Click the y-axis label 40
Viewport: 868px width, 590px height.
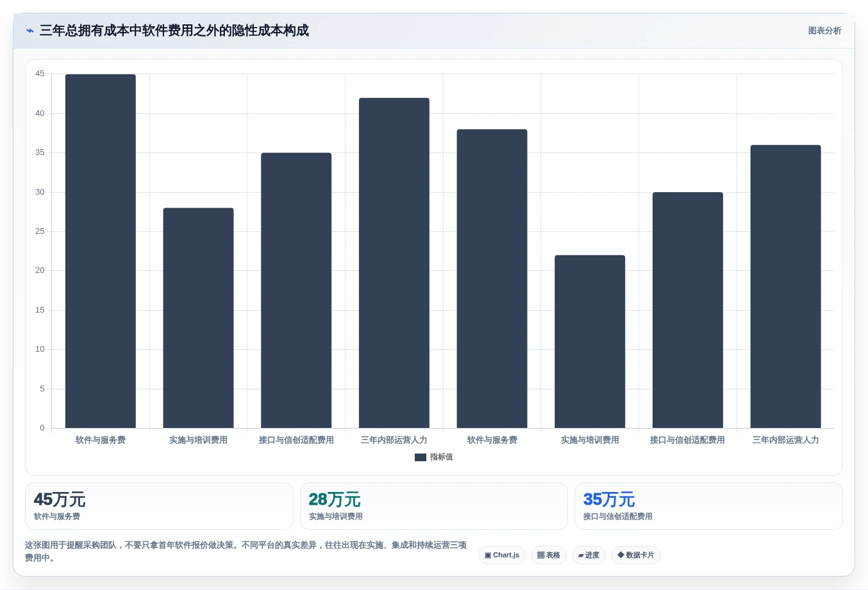[x=40, y=113]
